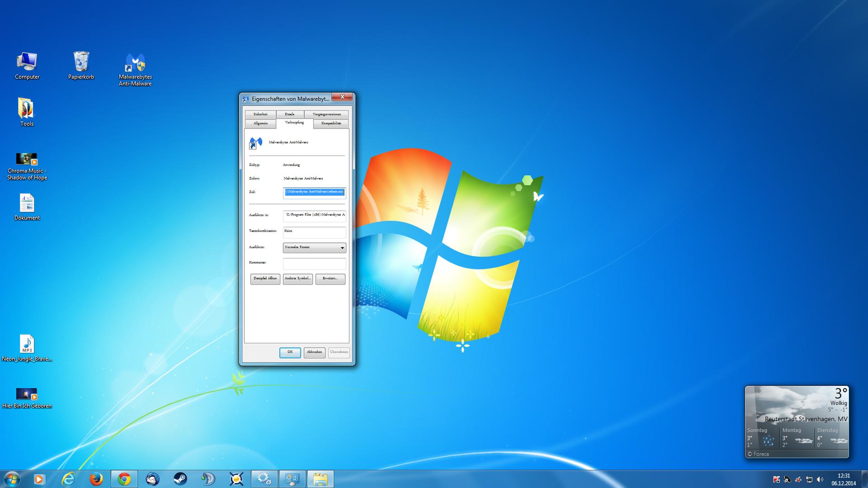Launch Firefox from the taskbar
The height and width of the screenshot is (488, 868).
click(x=96, y=479)
